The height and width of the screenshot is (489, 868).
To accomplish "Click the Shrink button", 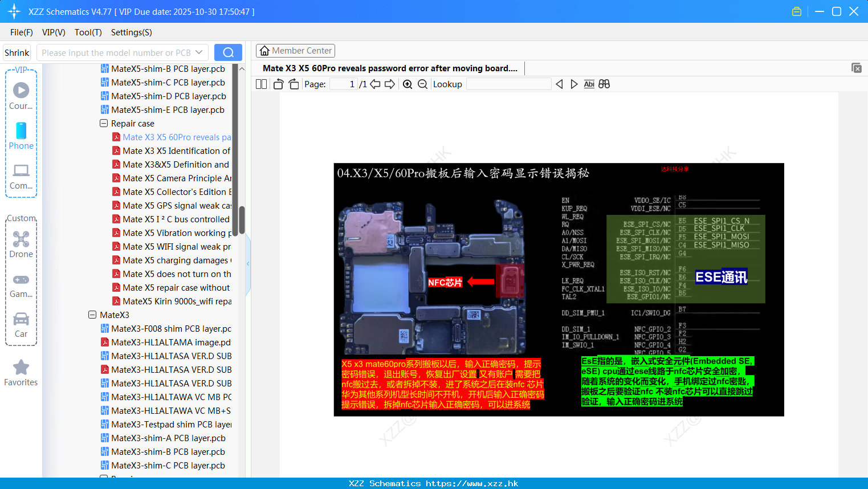I will 17,52.
